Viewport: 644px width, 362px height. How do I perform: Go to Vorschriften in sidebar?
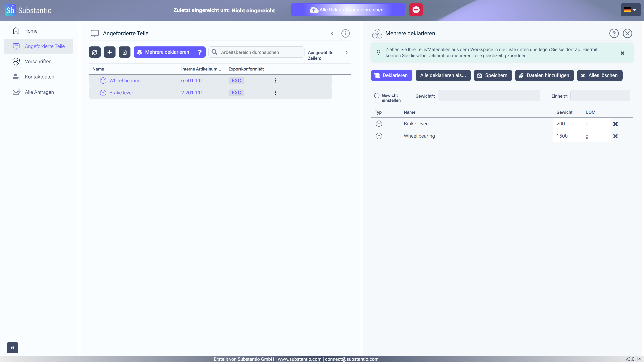tap(38, 62)
